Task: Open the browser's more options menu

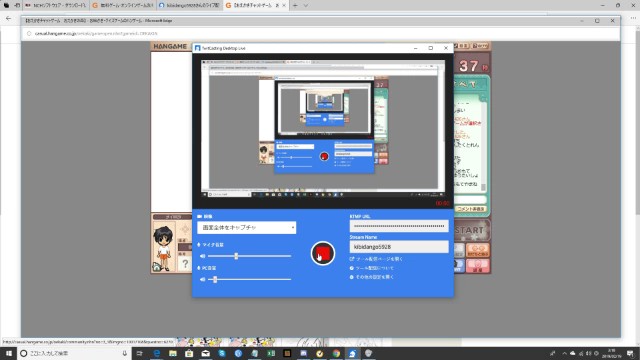Action: pyautogui.click(x=633, y=18)
